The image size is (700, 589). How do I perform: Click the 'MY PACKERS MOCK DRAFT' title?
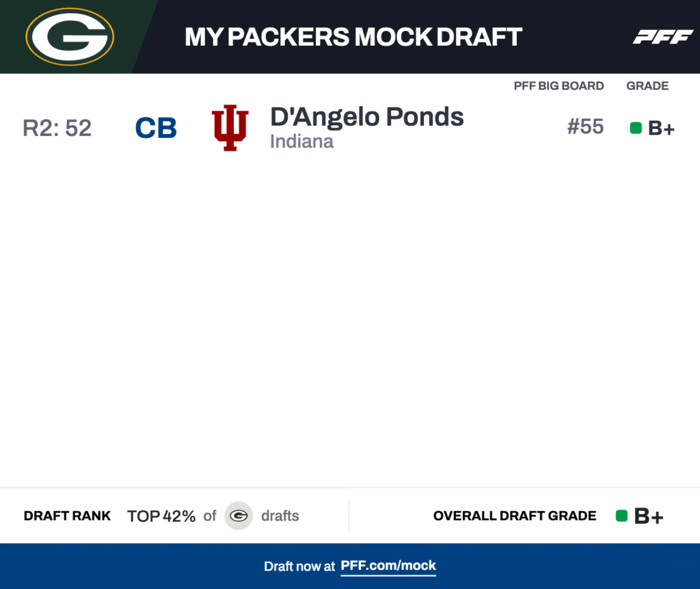pos(353,37)
